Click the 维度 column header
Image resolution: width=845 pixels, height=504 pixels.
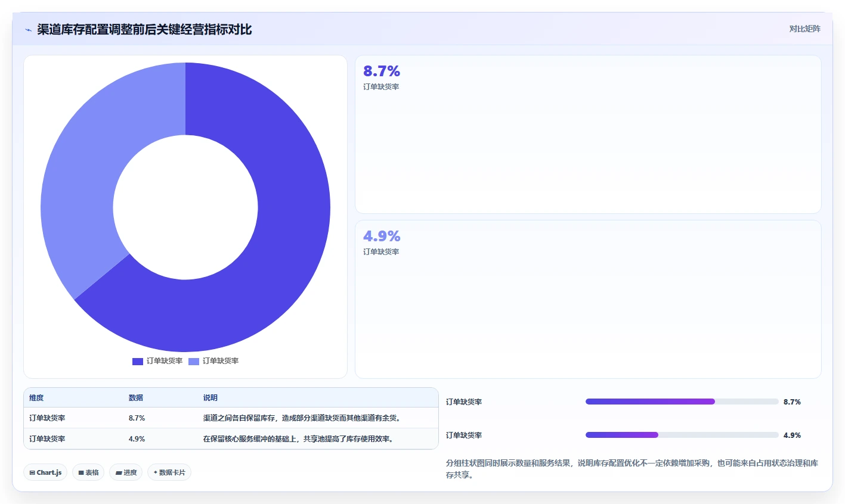[36, 398]
